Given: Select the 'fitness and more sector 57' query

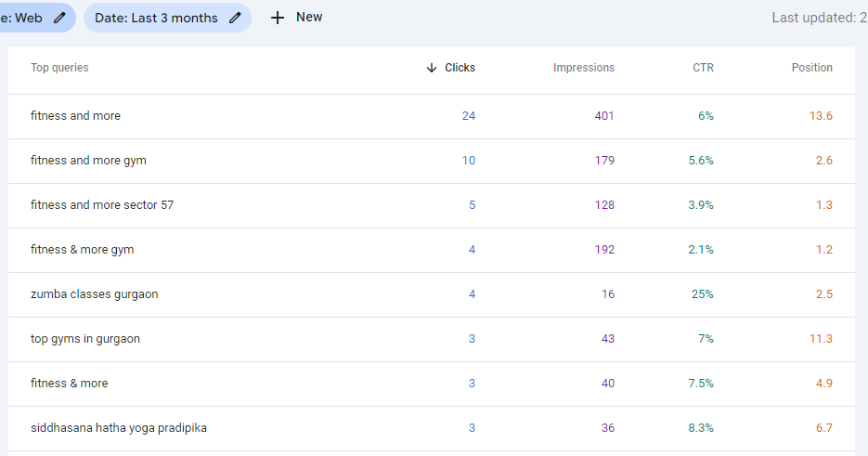Looking at the screenshot, I should [x=102, y=205].
